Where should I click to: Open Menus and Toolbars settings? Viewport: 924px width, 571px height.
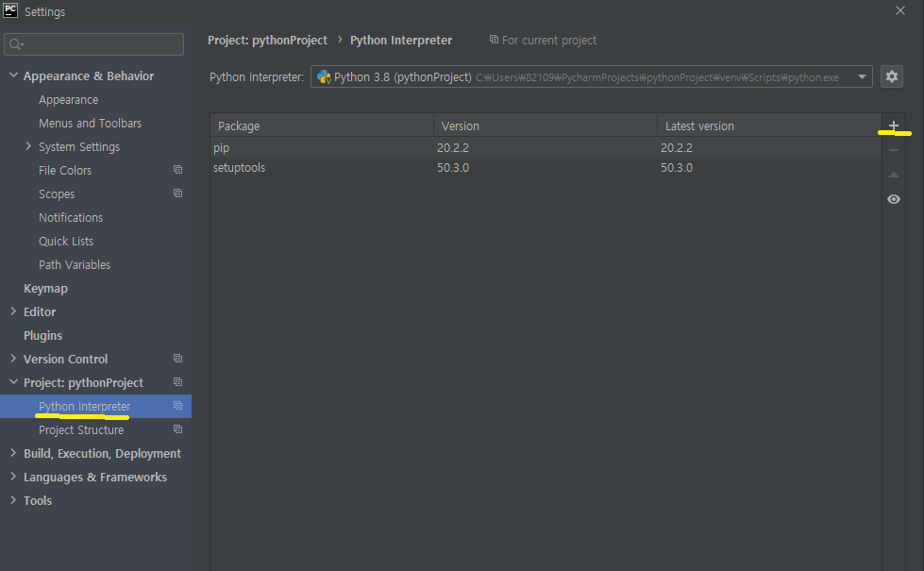[x=91, y=123]
